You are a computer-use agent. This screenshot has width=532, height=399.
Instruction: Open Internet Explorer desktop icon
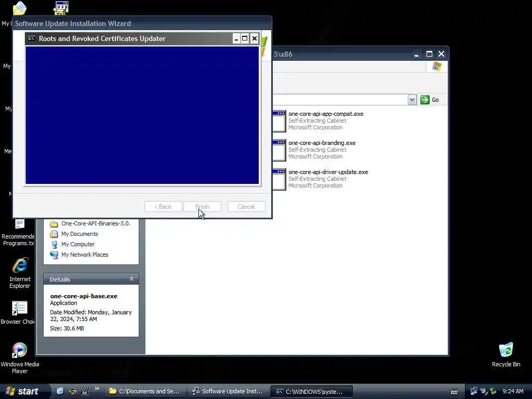[x=20, y=273]
